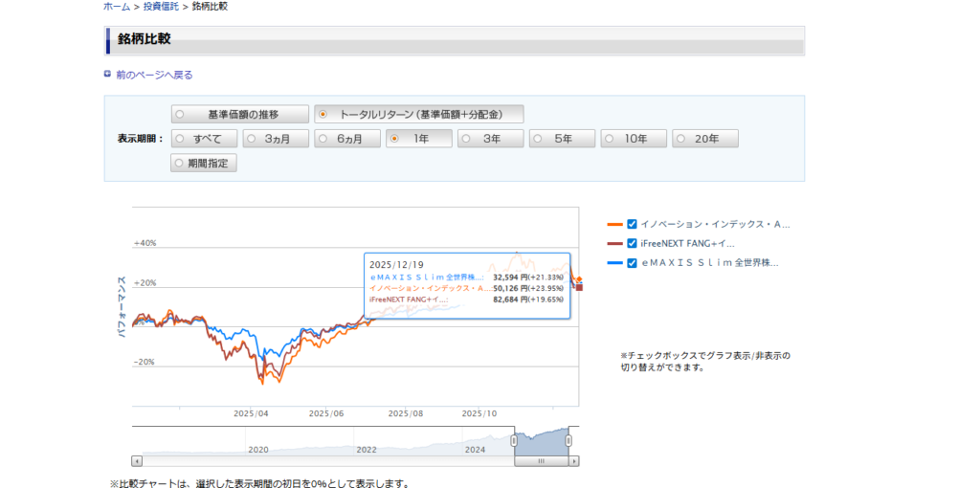Select the トータルリターン option
Viewport: 980px width, 488px height.
tap(419, 114)
